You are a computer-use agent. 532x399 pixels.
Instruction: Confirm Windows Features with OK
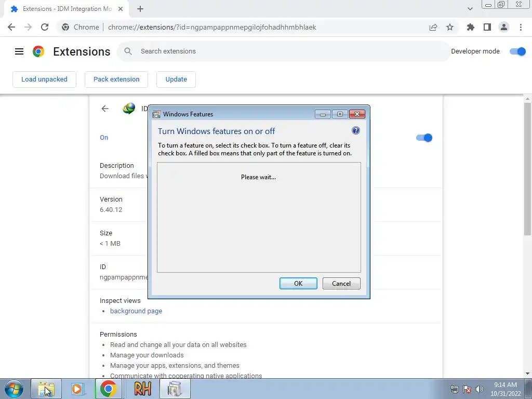click(x=298, y=283)
